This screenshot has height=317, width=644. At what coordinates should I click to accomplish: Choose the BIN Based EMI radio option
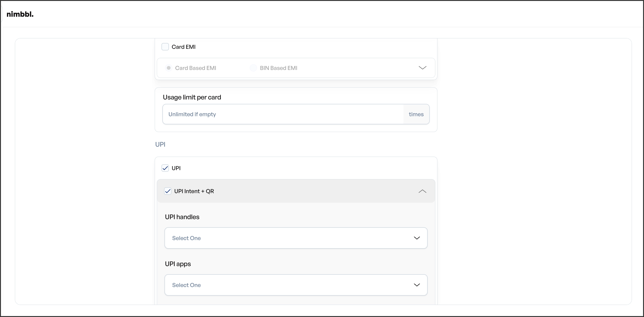point(253,68)
